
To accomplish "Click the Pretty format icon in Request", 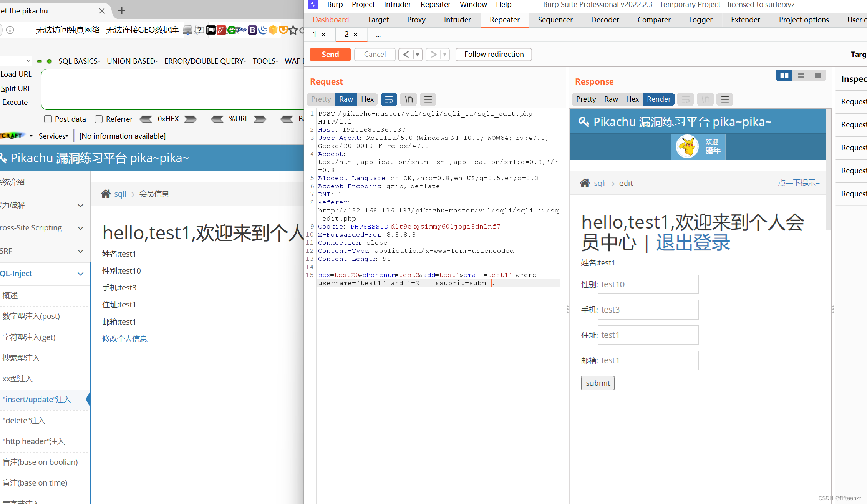I will [x=322, y=99].
